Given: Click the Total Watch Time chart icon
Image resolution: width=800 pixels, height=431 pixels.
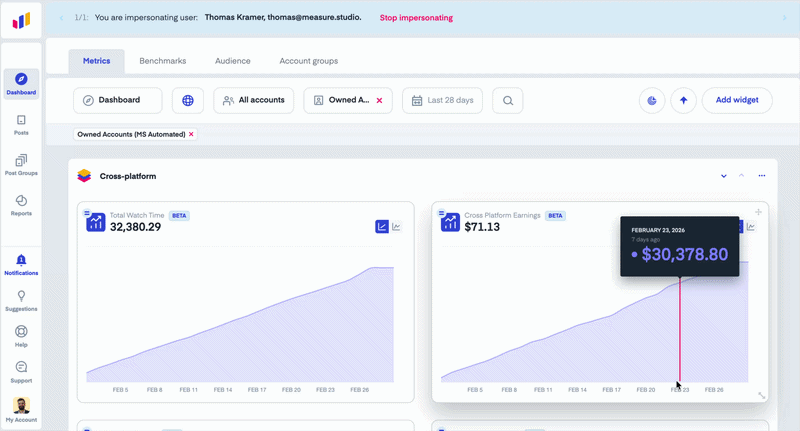Looking at the screenshot, I should tap(96, 222).
